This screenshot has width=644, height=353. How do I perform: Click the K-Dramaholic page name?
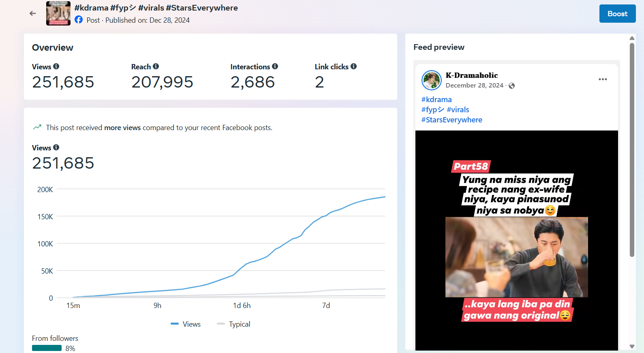[x=472, y=75]
